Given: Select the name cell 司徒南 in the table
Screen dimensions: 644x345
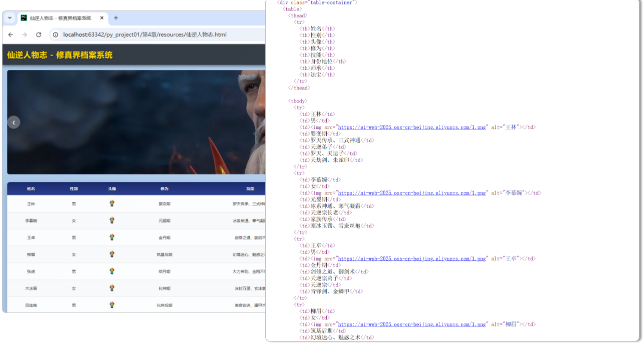Looking at the screenshot, I should [x=31, y=305].
